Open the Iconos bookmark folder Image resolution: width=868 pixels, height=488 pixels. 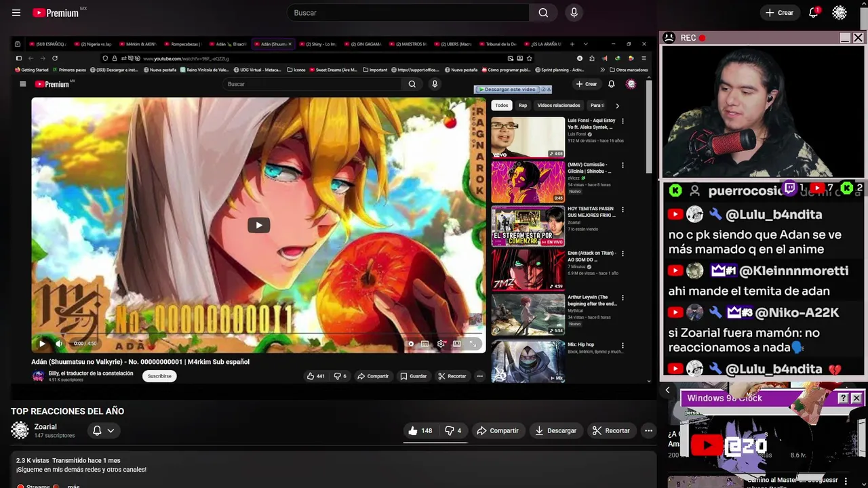[x=296, y=70]
